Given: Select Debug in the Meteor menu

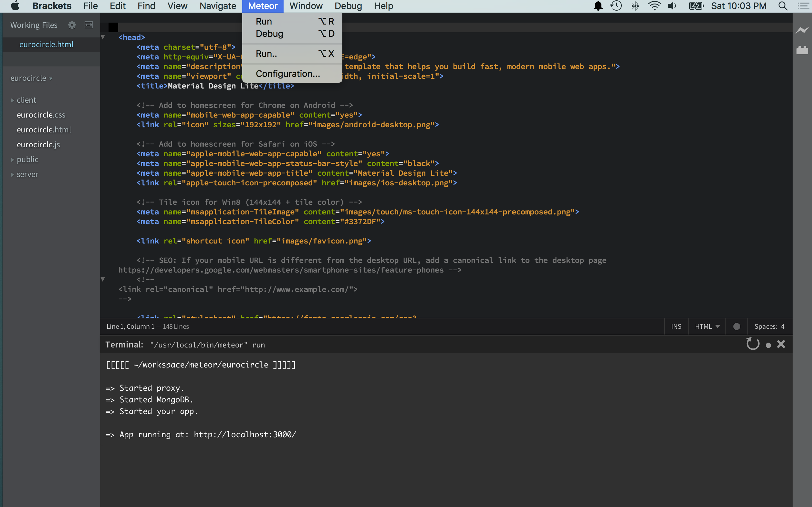Looking at the screenshot, I should coord(292,34).
